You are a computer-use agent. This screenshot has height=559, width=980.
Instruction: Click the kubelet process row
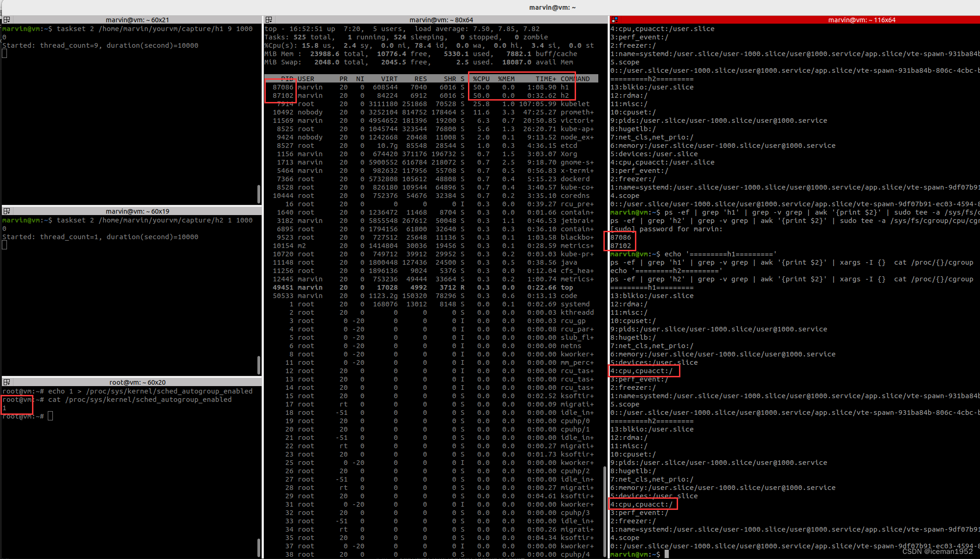[431, 104]
